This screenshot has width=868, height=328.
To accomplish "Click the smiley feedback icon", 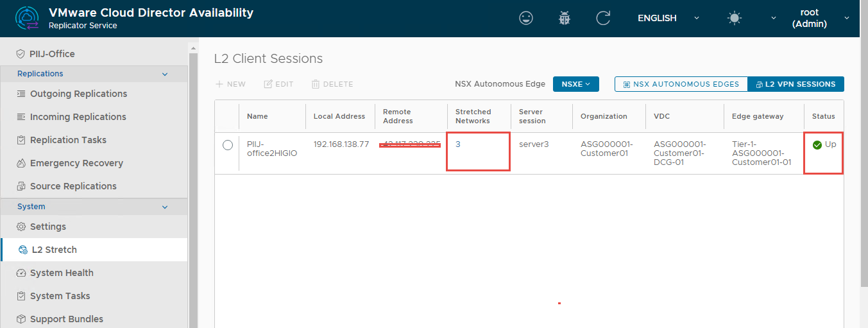I will [x=526, y=19].
